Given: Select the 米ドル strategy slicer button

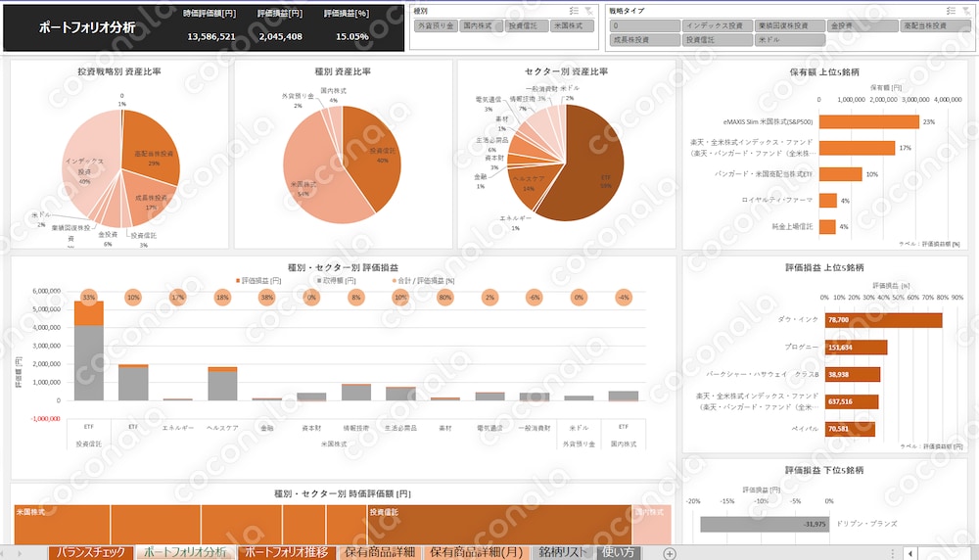Looking at the screenshot, I should pos(790,39).
